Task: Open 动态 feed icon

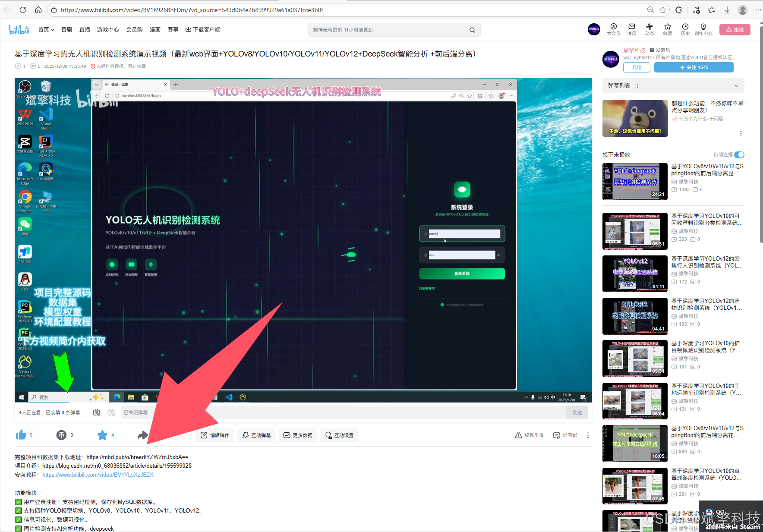Action: 649,29
